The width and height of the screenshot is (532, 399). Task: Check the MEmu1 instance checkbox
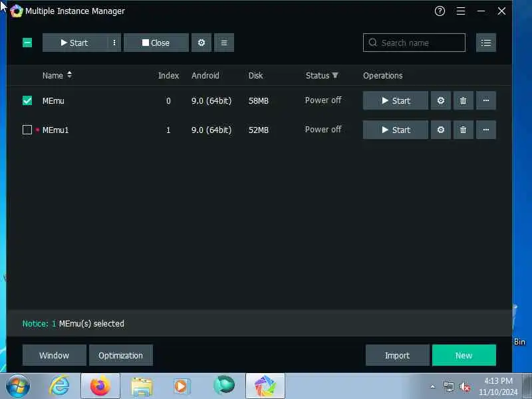click(x=27, y=130)
